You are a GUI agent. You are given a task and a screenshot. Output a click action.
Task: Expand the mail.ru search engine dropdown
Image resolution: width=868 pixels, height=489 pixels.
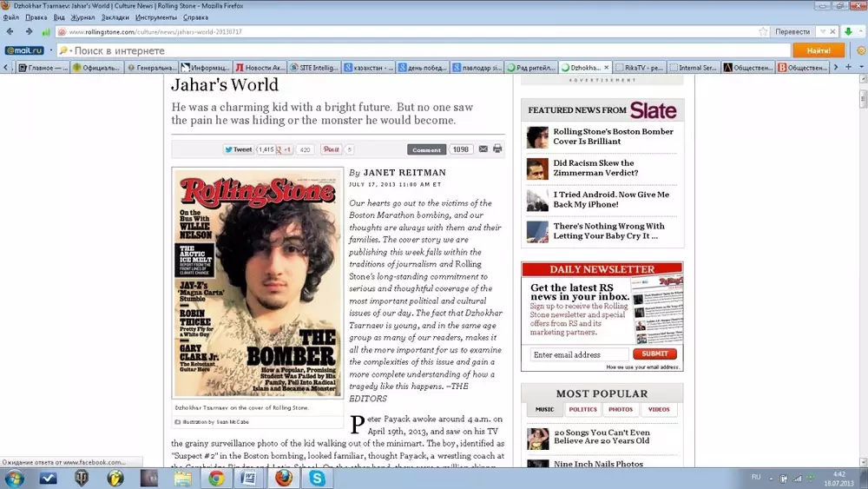pos(49,50)
